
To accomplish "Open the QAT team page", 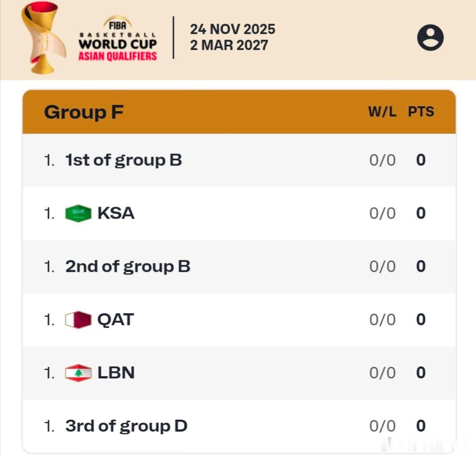I will pyautogui.click(x=115, y=319).
